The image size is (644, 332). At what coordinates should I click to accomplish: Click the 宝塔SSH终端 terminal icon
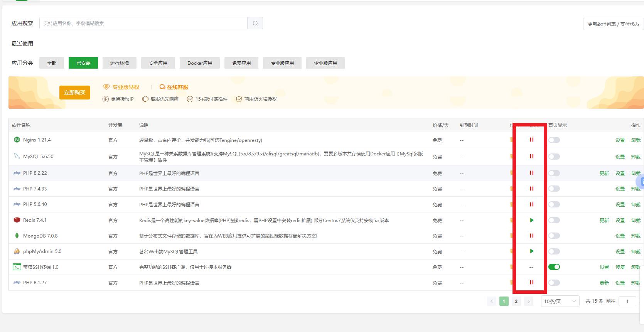coord(17,267)
